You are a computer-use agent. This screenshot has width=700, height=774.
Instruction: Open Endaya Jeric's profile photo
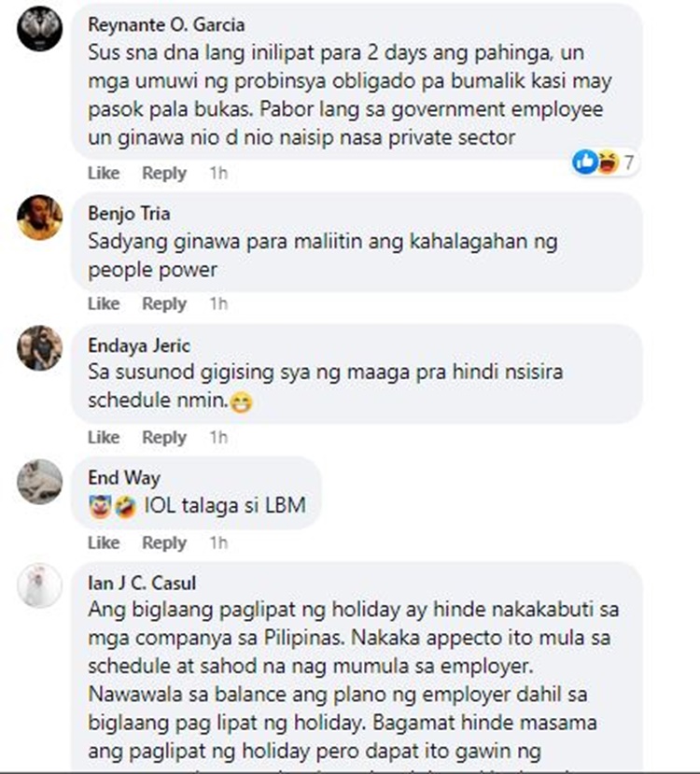[x=39, y=348]
